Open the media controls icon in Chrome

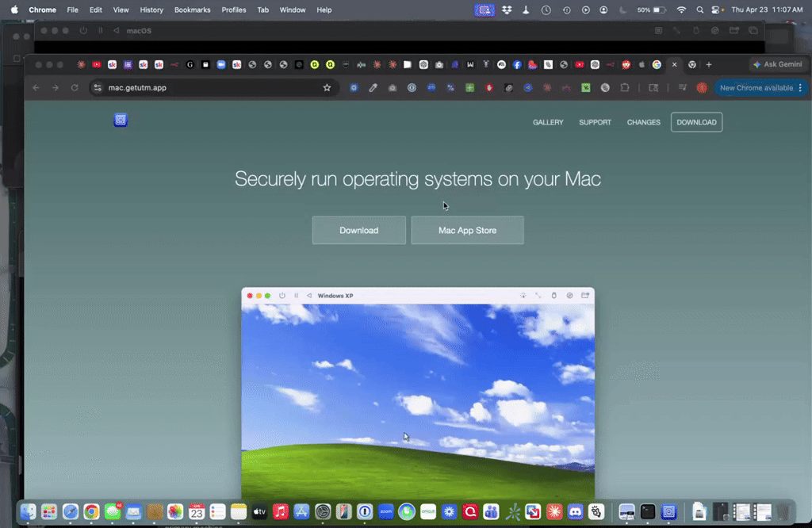683,87
